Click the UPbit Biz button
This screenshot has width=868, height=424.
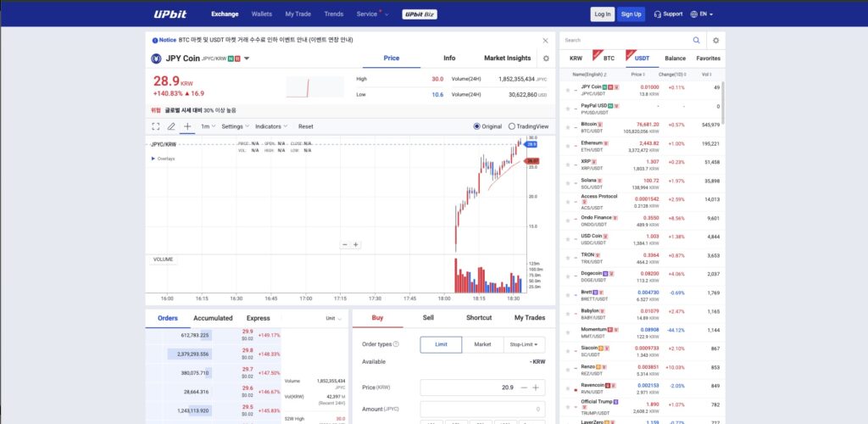(x=420, y=14)
